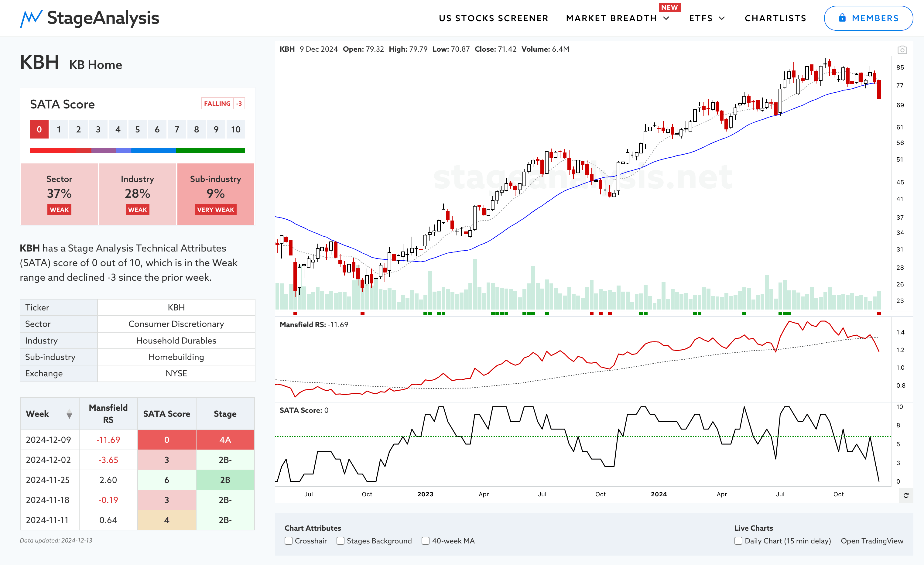This screenshot has width=924, height=565.
Task: Click the FALLING -3 badge
Action: (x=223, y=104)
